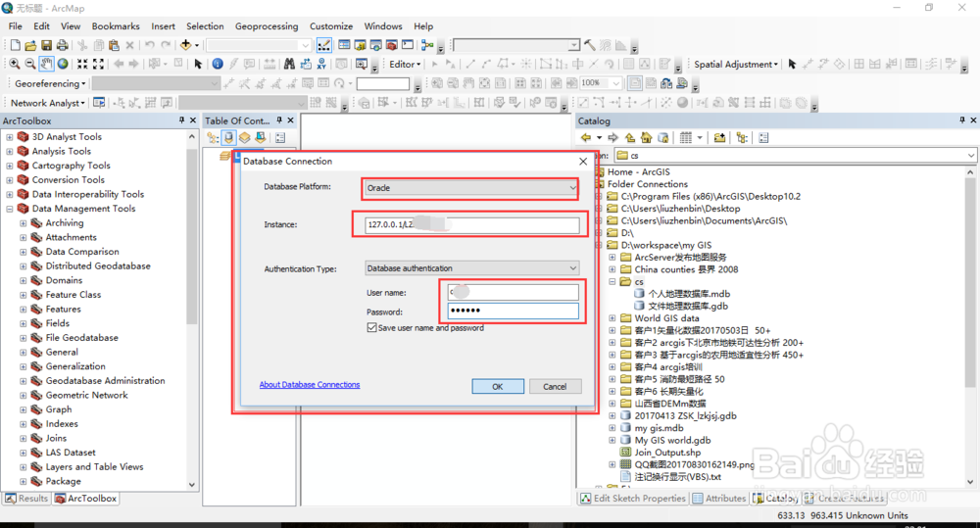Go up one level in Catalog
The height and width of the screenshot is (528, 980).
[x=630, y=137]
